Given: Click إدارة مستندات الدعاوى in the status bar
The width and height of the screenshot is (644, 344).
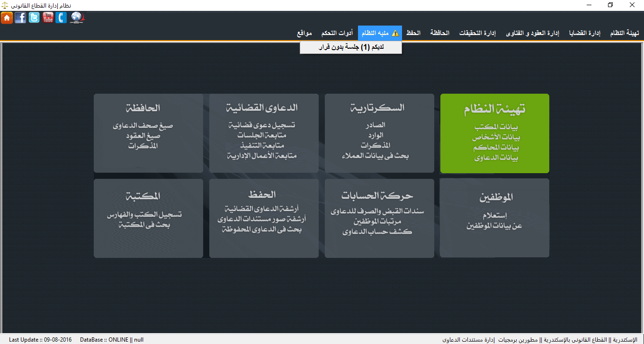Looking at the screenshot, I should click(x=469, y=340).
